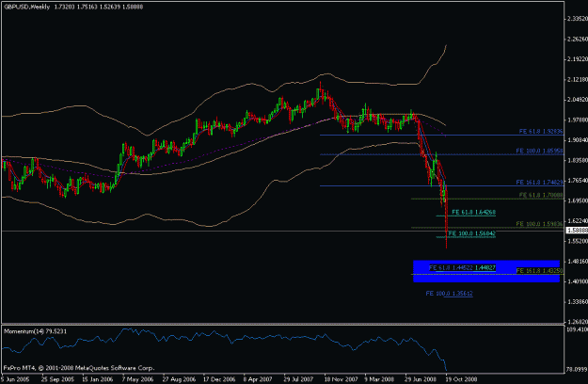588x384 pixels.
Task: Click the 29 Jul 2007 date label
Action: [x=299, y=379]
